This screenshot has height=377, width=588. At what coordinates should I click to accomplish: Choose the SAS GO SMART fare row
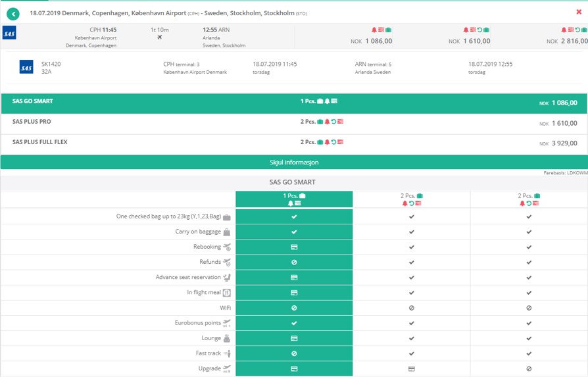tap(294, 103)
